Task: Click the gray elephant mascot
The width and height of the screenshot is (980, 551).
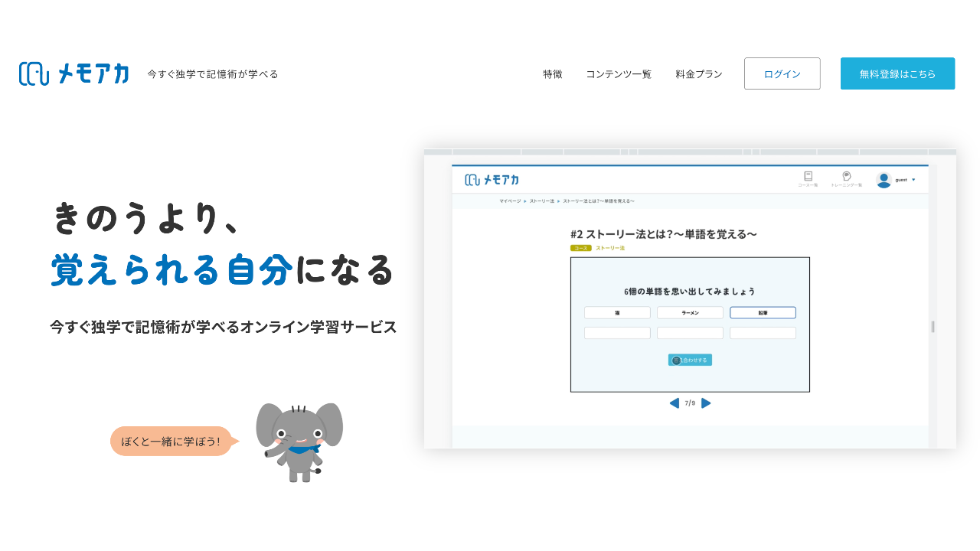Action: 299,442
